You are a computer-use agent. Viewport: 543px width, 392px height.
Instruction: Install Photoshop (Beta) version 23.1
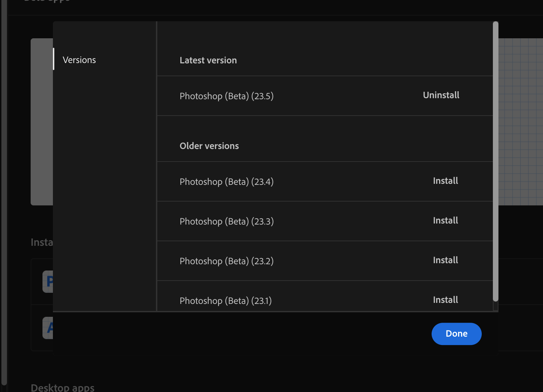tap(445, 299)
